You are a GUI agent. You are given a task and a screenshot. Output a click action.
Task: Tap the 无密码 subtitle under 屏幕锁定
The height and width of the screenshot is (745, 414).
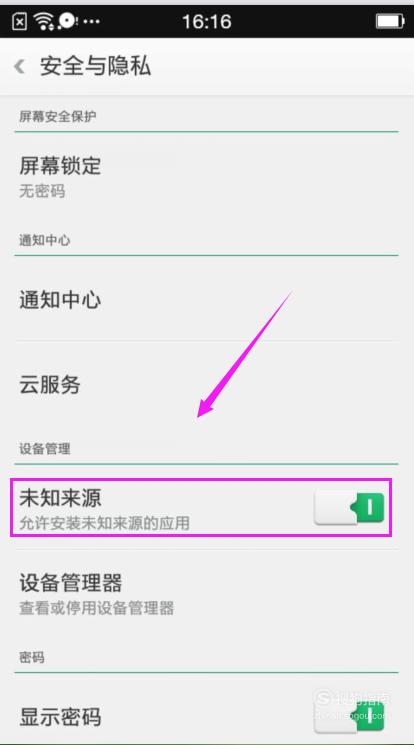42,191
